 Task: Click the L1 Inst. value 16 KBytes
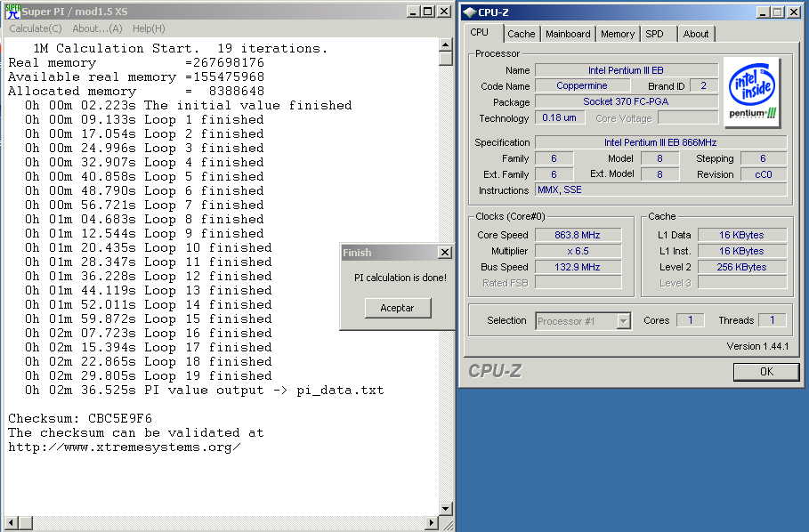click(x=742, y=251)
